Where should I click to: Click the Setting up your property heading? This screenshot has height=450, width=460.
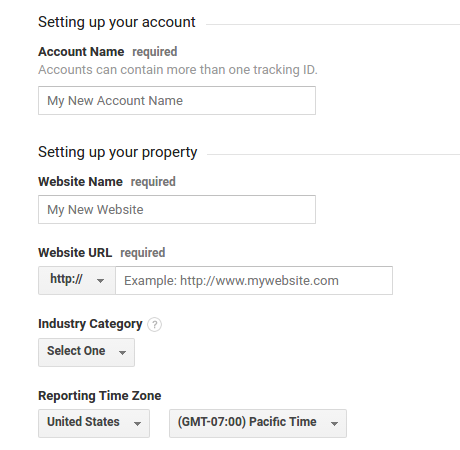pos(118,152)
